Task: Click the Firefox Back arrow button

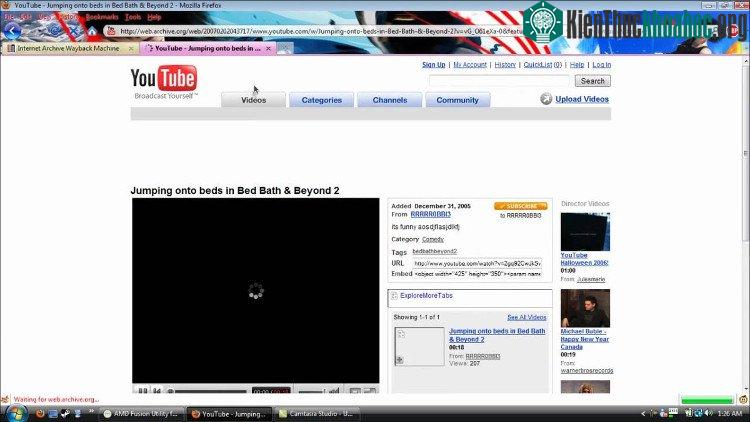Action: coord(12,32)
